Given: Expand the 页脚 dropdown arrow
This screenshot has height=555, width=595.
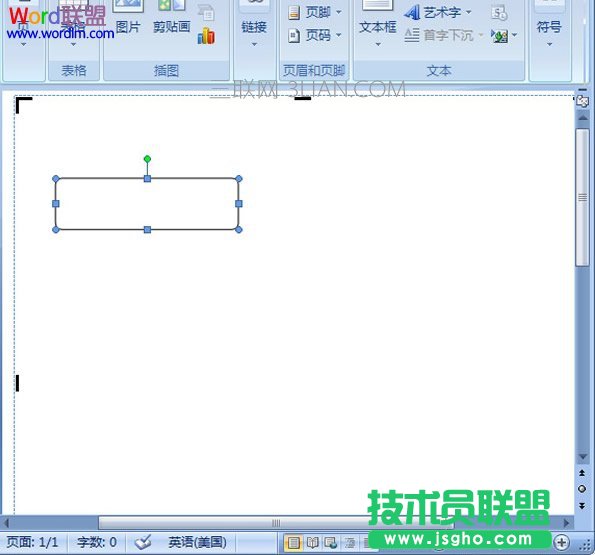Looking at the screenshot, I should pos(338,13).
